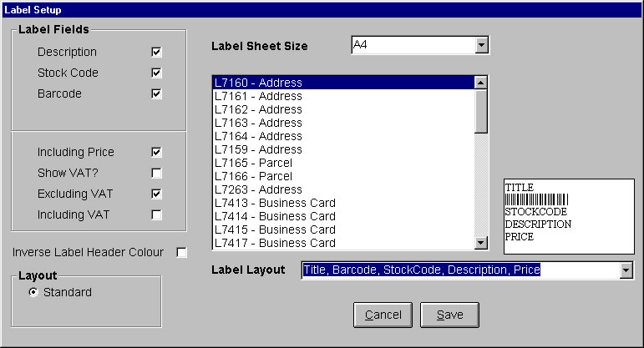Screen dimensions: 644x348
Task: Click the list scrollbar down arrow
Action: tap(480, 243)
